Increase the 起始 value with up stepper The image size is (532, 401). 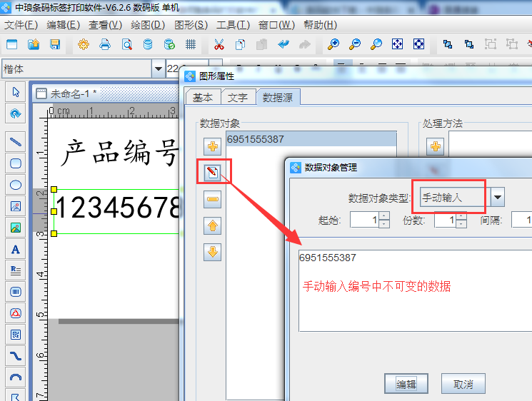point(384,216)
